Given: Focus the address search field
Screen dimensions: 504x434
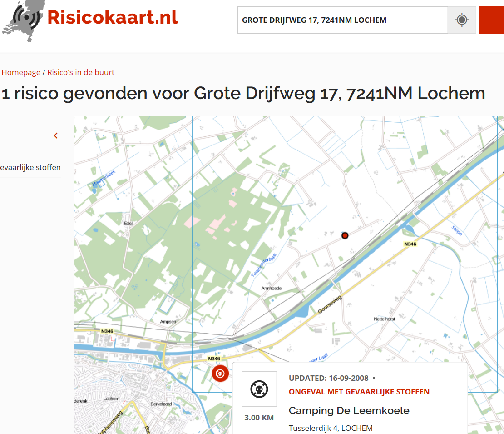Looking at the screenshot, I should (x=343, y=20).
